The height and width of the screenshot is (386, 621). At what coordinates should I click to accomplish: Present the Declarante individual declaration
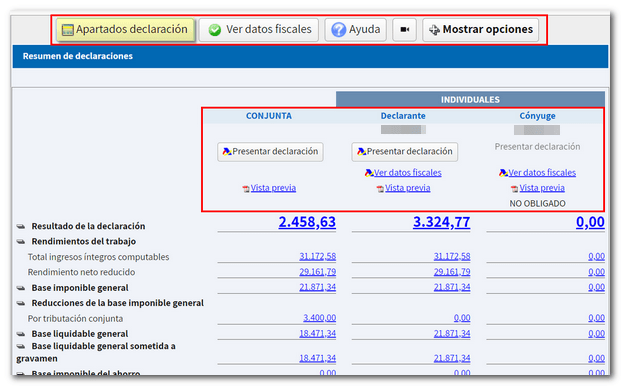coord(405,152)
